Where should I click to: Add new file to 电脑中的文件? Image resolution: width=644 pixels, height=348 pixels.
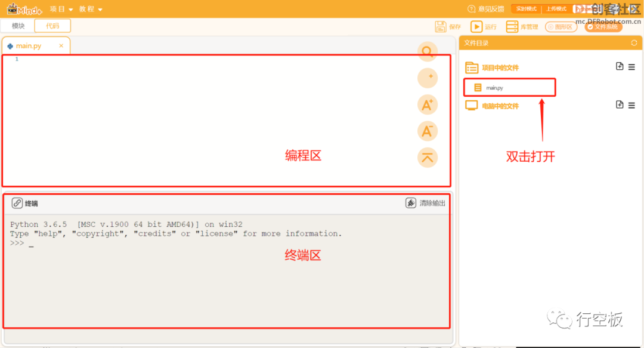point(620,104)
